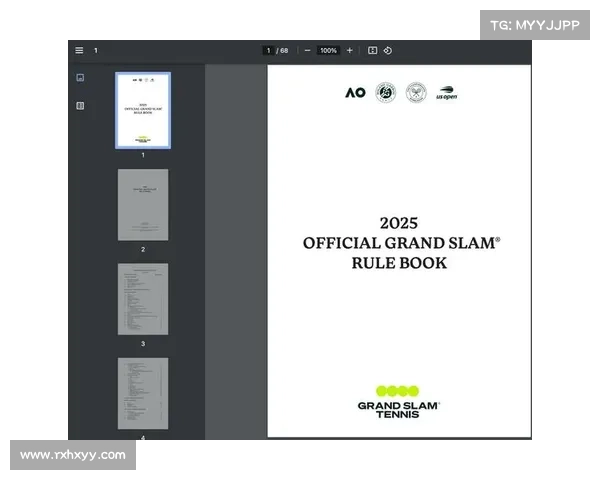
Task: Select the page 2 thumbnail
Action: pos(143,205)
